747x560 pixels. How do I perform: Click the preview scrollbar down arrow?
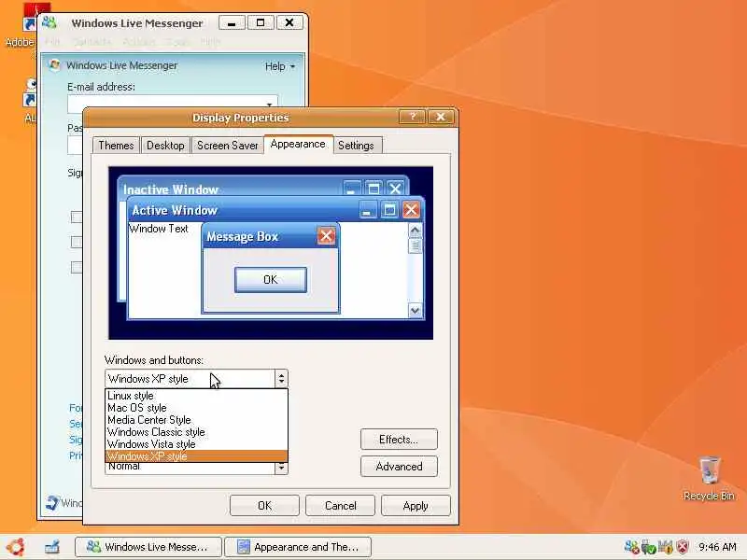pyautogui.click(x=415, y=311)
